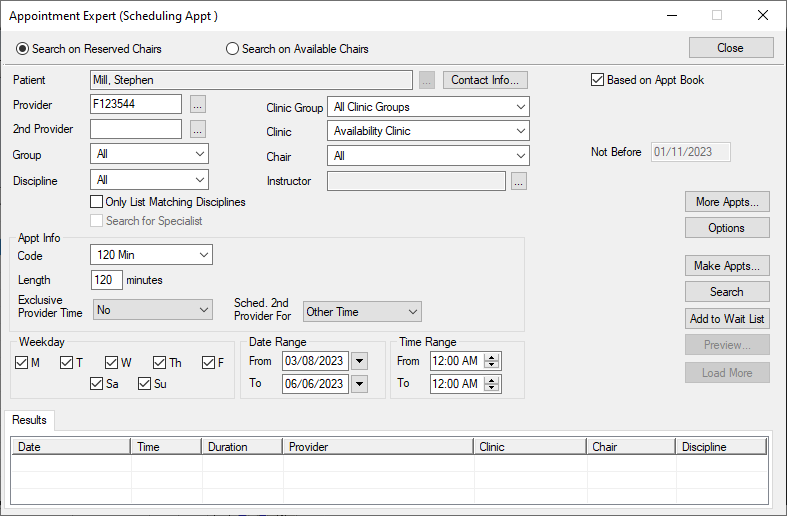Sort results by Date column header

(x=71, y=447)
